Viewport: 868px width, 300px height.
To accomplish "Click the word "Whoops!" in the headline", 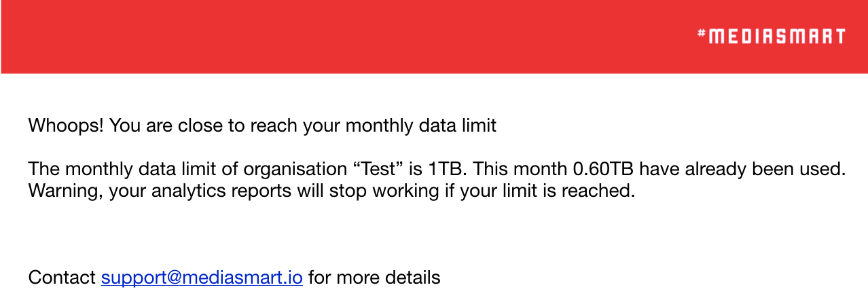I will (66, 126).
